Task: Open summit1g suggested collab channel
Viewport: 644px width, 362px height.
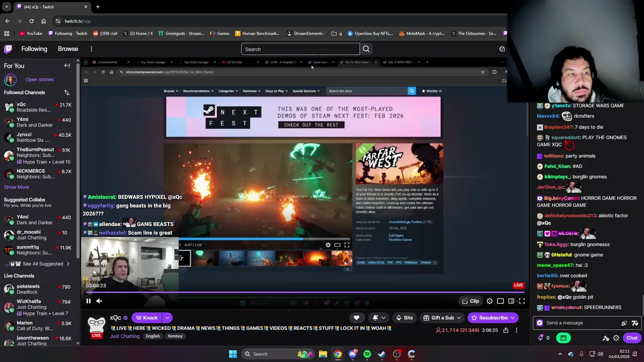Action: point(39,250)
